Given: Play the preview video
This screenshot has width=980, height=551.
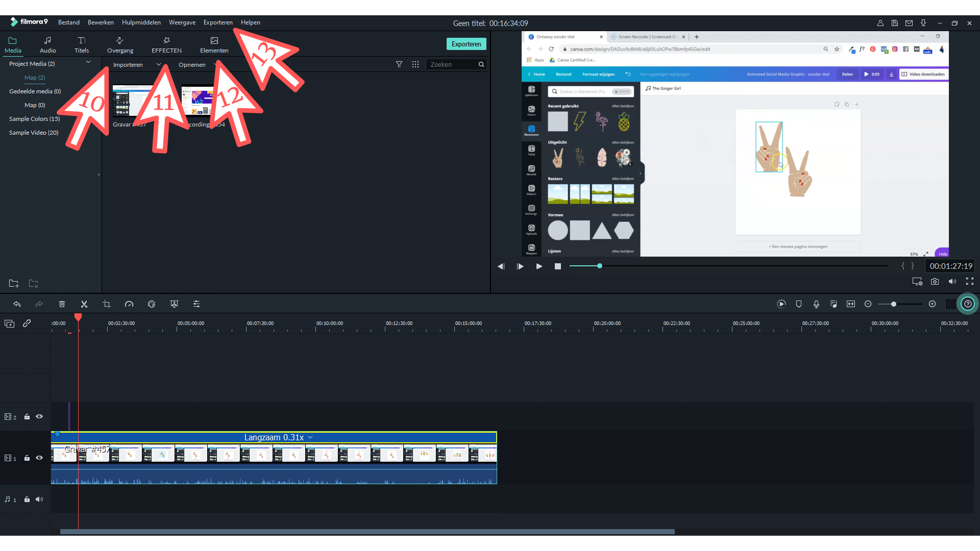Looking at the screenshot, I should 539,266.
